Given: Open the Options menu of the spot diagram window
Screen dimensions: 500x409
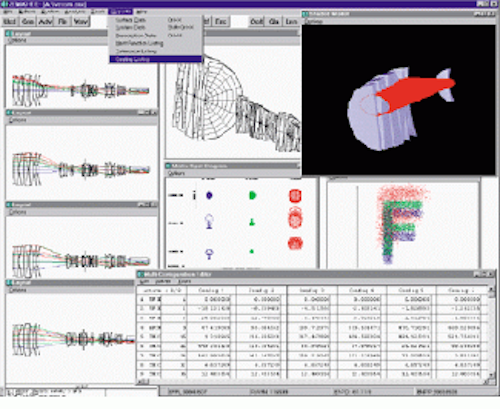Looking at the screenshot, I should pos(176,173).
